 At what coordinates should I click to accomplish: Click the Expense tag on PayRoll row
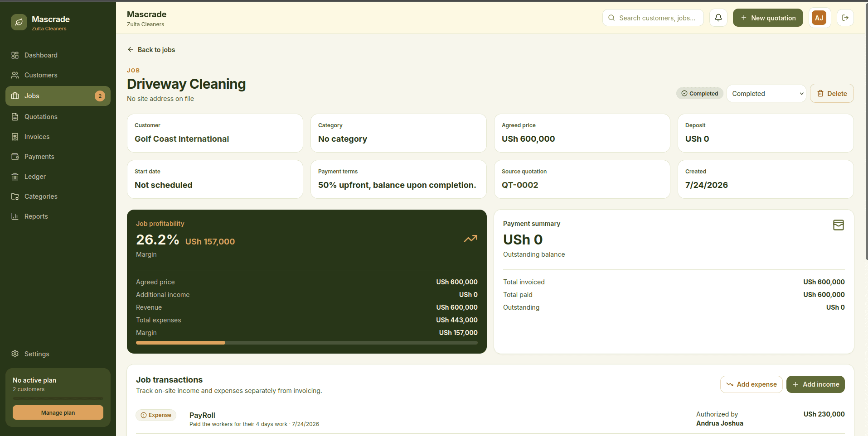(156, 415)
